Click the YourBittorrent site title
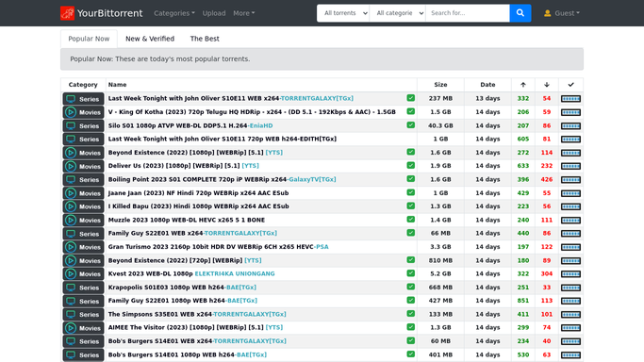The height and width of the screenshot is (362, 644). tap(109, 13)
